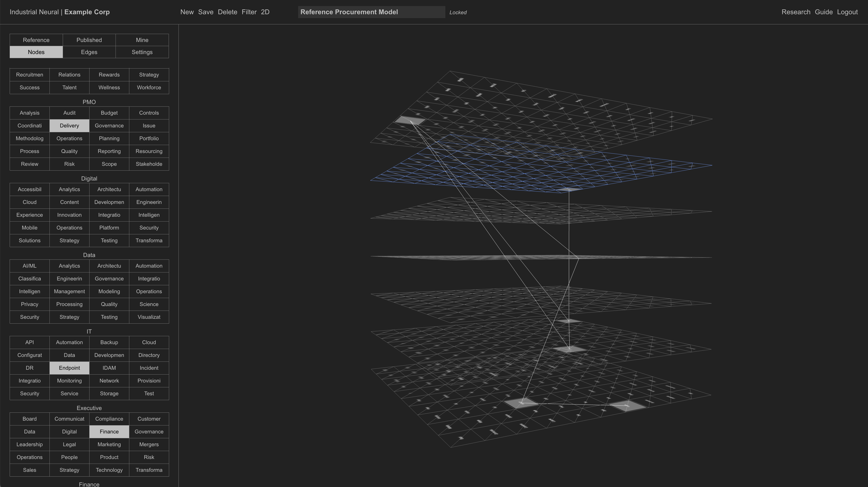Toggle the IT API node

[x=30, y=342]
